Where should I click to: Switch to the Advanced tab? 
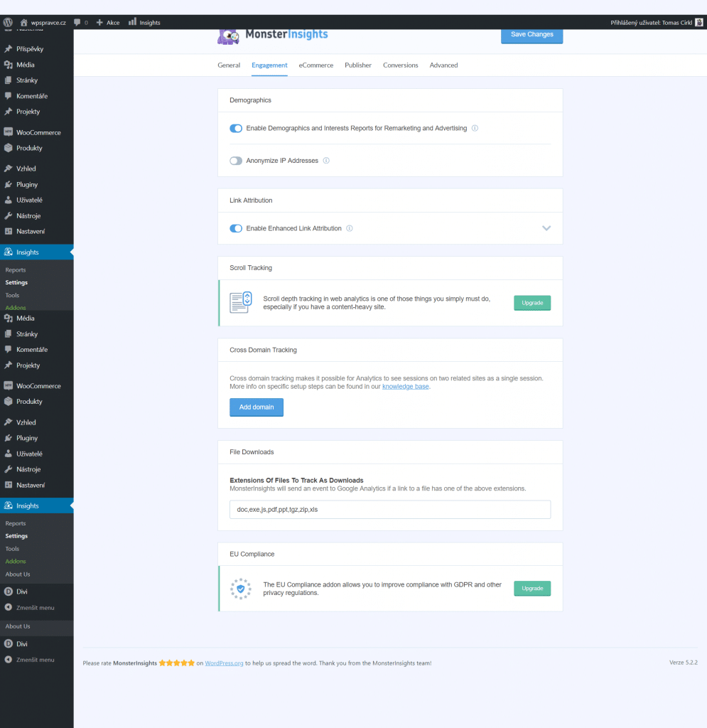(443, 65)
